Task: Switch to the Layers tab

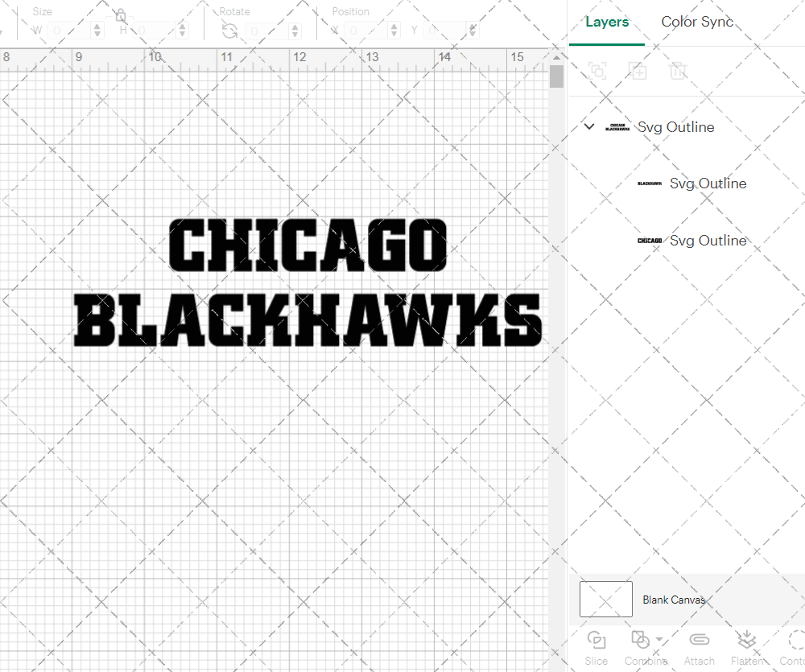Action: click(607, 22)
